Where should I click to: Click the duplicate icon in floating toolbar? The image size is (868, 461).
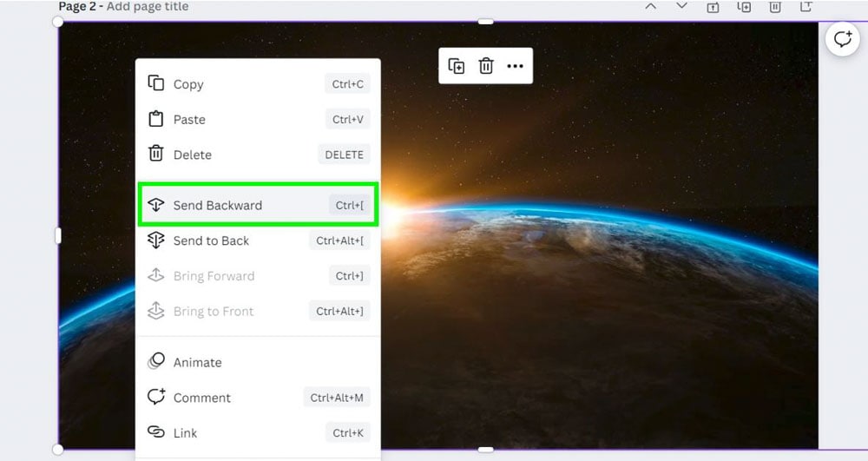pos(457,66)
